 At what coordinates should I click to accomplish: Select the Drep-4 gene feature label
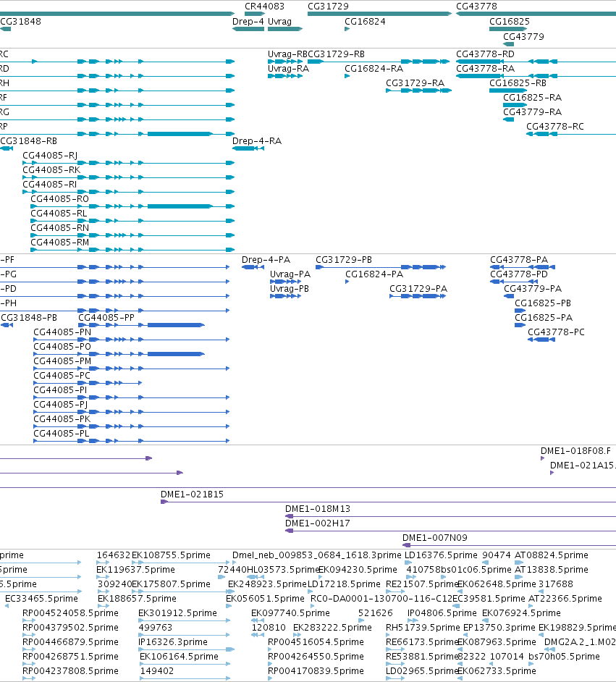[248, 22]
